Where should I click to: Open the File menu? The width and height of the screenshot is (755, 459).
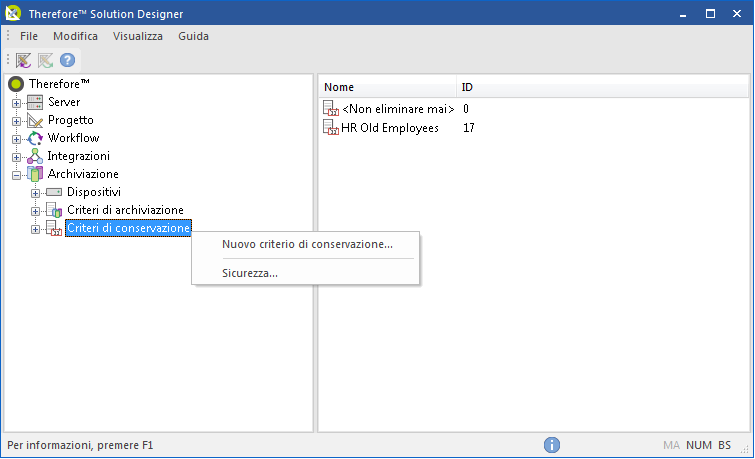tap(29, 36)
